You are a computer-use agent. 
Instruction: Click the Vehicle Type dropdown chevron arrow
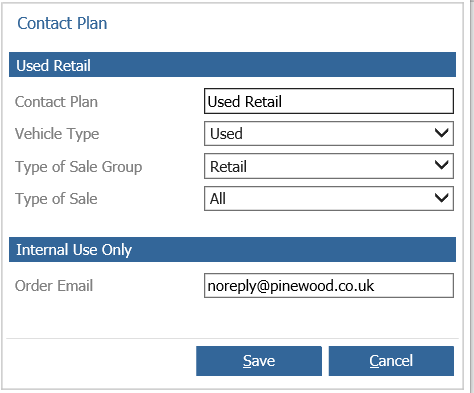tap(442, 133)
